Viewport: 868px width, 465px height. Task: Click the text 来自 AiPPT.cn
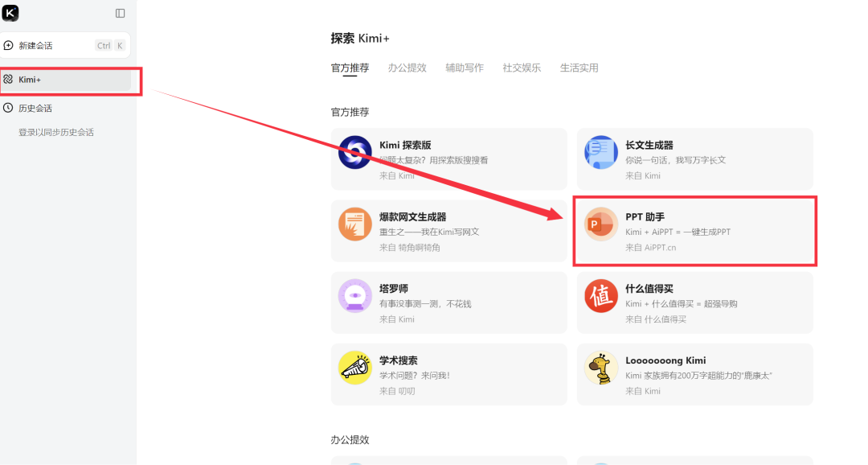click(x=651, y=247)
